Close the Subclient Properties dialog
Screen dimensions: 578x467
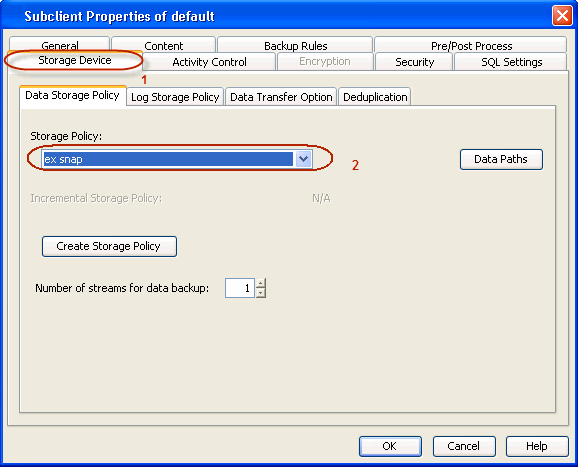pyautogui.click(x=562, y=16)
